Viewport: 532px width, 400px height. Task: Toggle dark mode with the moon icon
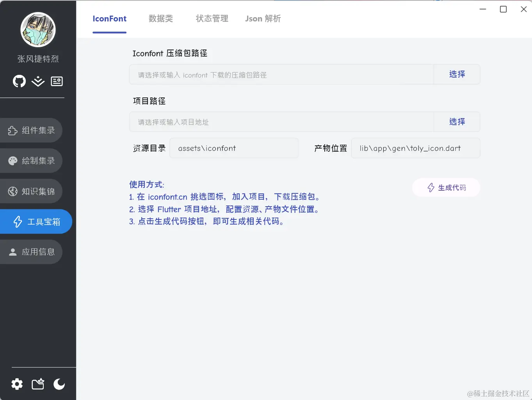(x=59, y=384)
